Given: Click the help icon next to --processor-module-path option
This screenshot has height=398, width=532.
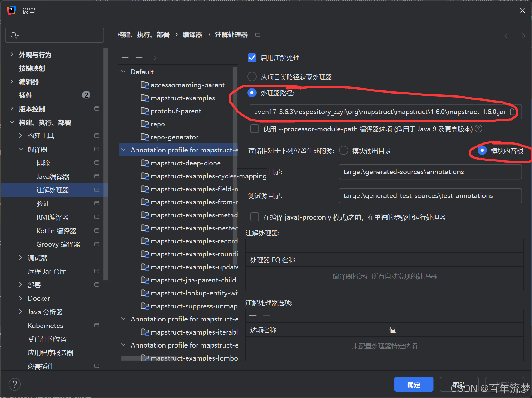Looking at the screenshot, I should (x=478, y=129).
